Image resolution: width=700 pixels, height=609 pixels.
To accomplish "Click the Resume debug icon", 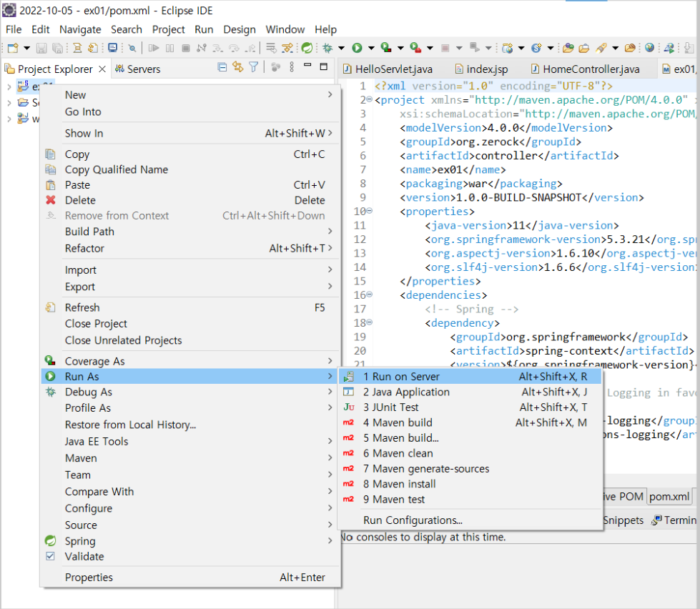I will (154, 48).
